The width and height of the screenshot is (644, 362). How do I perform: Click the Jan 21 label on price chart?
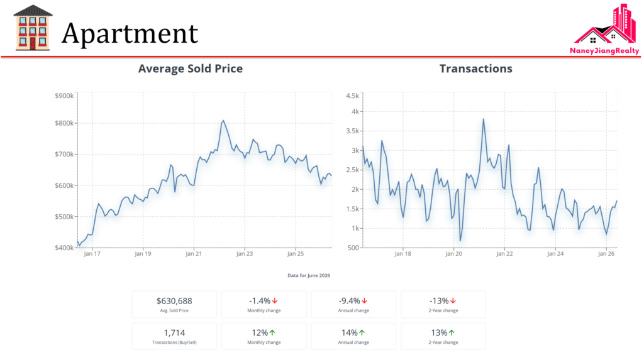194,254
